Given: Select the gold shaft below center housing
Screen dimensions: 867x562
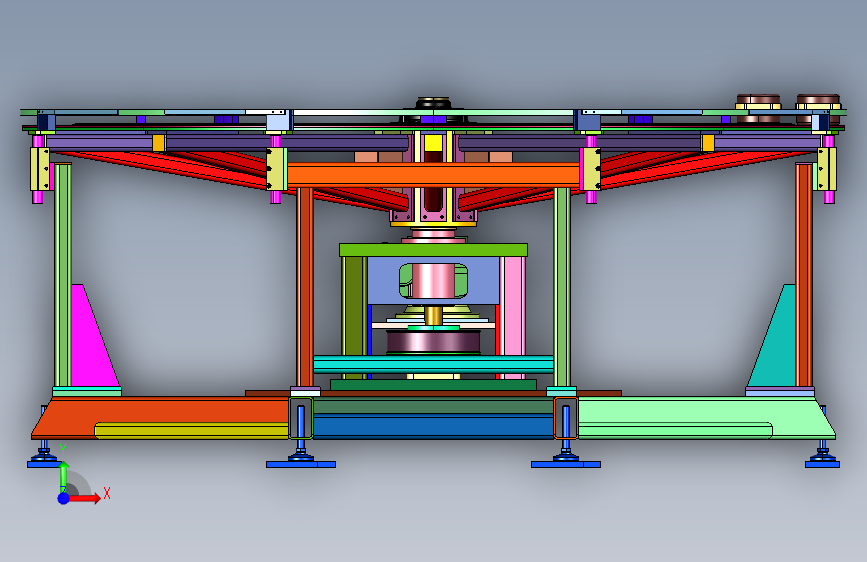Looking at the screenshot, I should (x=433, y=316).
